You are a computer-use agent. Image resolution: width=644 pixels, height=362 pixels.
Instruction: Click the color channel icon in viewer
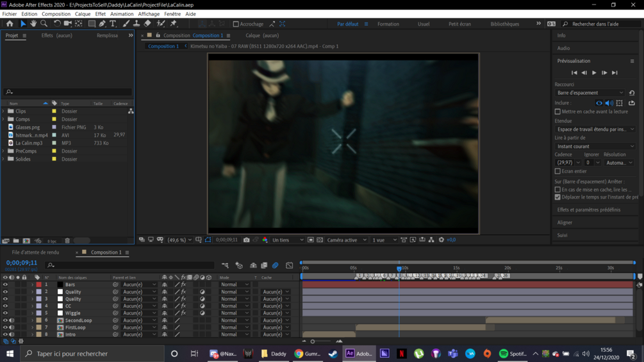tap(265, 240)
